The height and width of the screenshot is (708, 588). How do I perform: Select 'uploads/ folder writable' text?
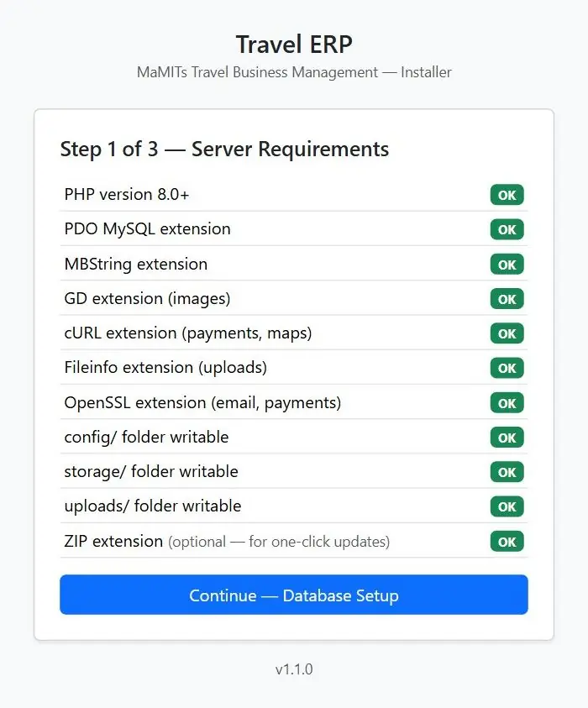click(153, 506)
